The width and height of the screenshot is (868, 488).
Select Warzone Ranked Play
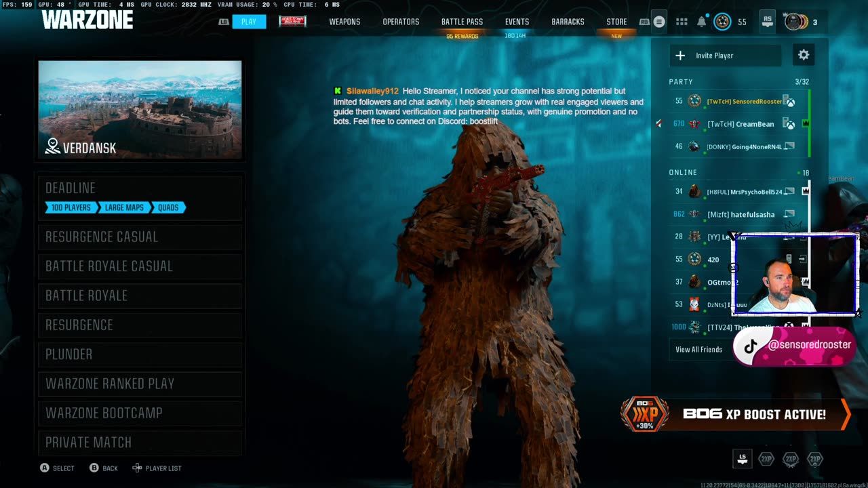coord(140,384)
